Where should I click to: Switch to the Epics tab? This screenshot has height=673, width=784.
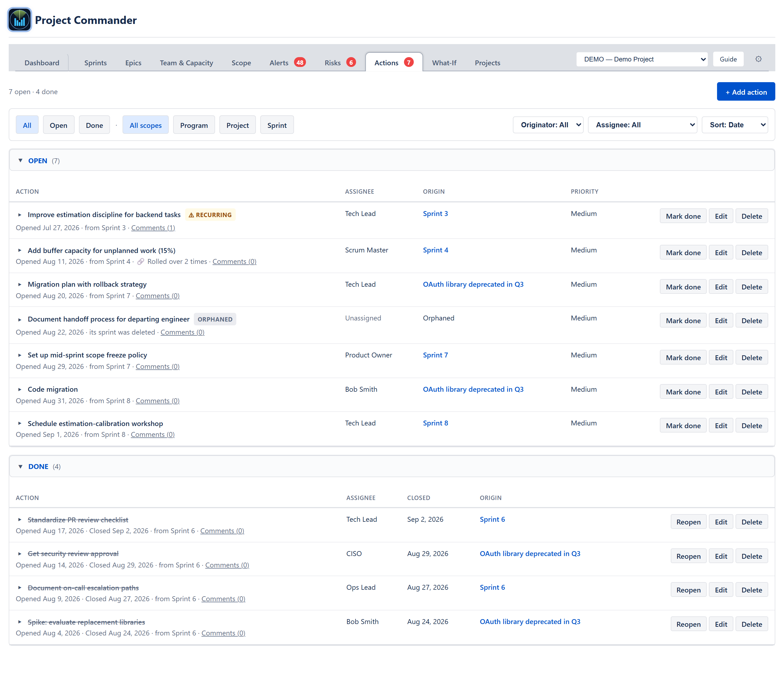click(x=133, y=63)
